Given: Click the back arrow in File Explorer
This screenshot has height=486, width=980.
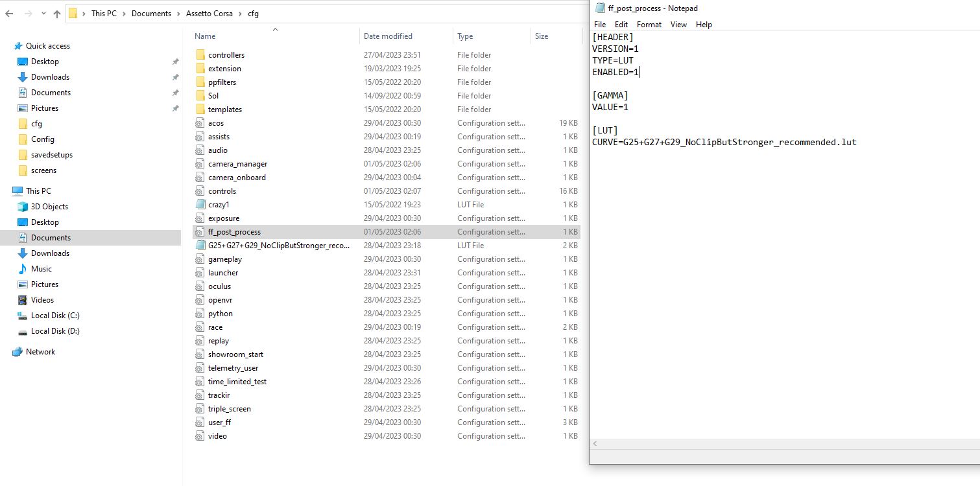Looking at the screenshot, I should pyautogui.click(x=10, y=13).
